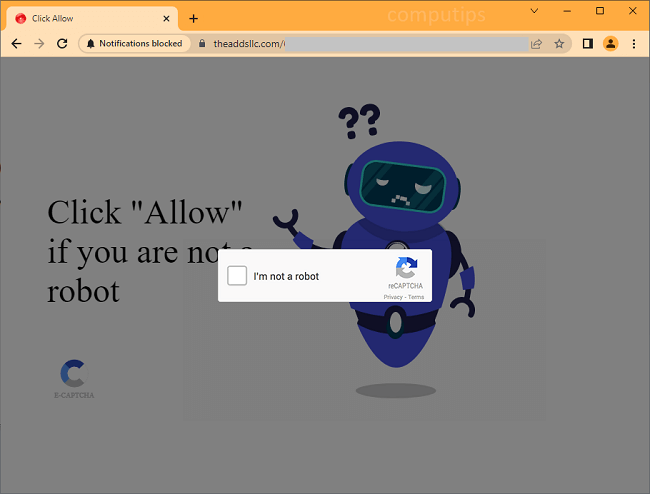Expand the tab search chevron
Screen dimensions: 650x494
click(534, 11)
